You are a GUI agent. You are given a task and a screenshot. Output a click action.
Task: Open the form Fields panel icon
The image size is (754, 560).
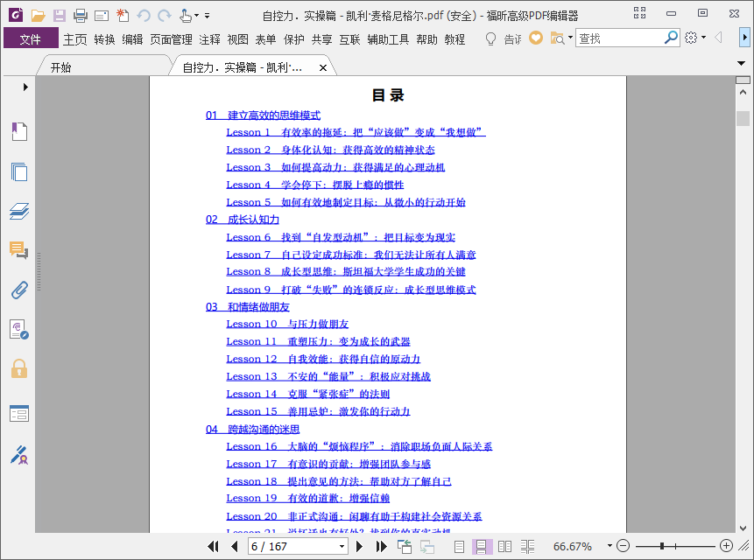point(19,414)
